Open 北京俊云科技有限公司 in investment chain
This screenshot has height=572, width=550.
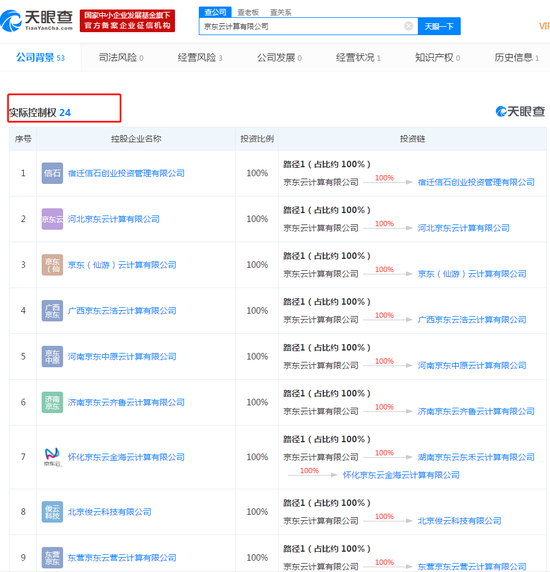coord(460,521)
